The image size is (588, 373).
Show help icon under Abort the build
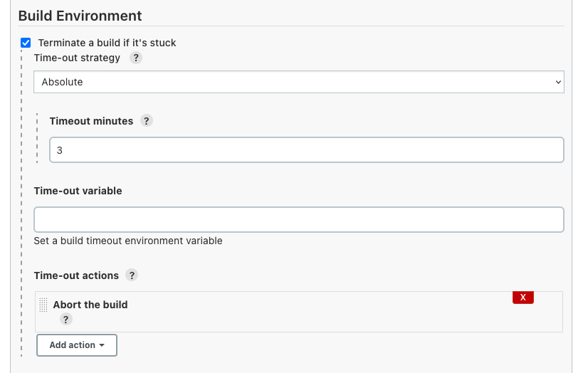(66, 320)
